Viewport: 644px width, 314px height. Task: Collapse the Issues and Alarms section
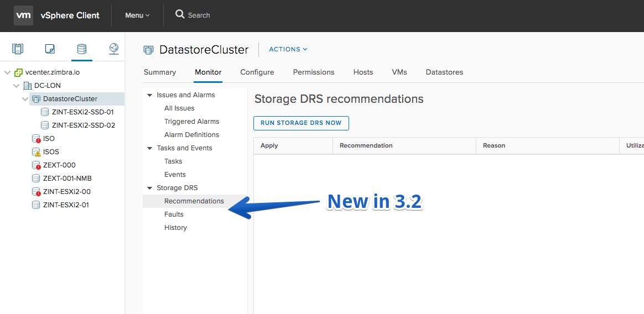point(149,95)
